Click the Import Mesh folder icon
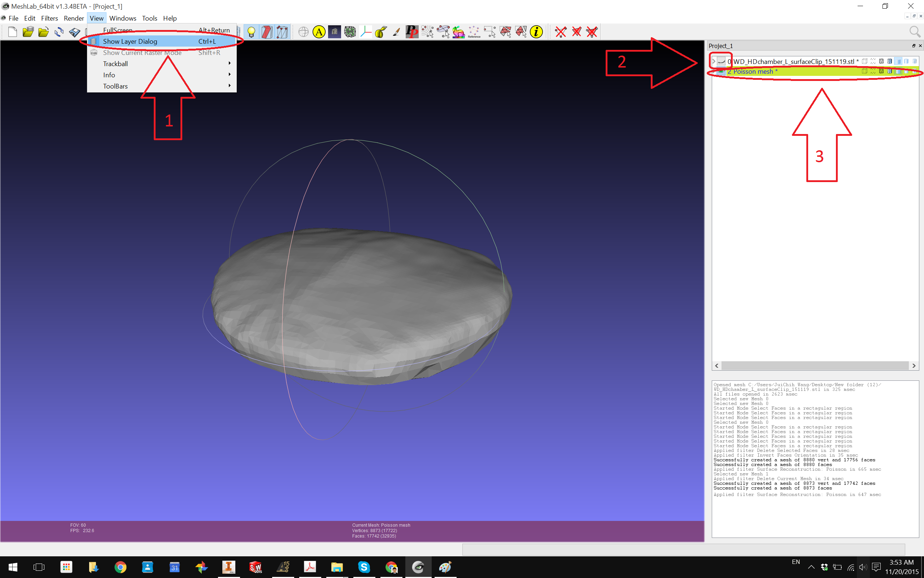This screenshot has width=924, height=578. 43,32
